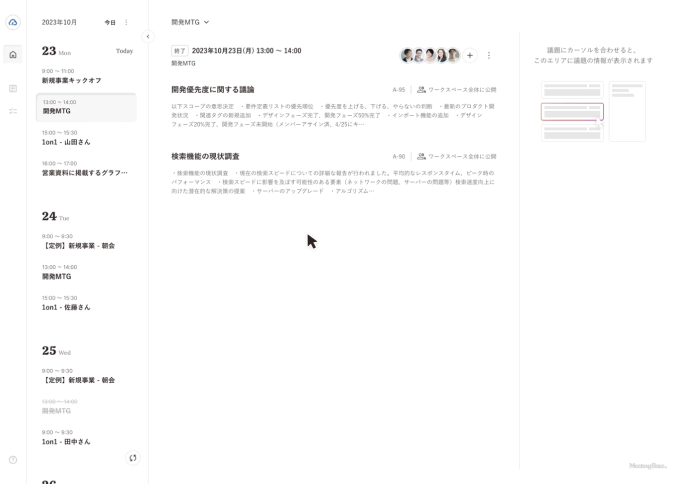
Task: Select 1on1 - 佐藤さん event on the 24th
Action: click(x=66, y=307)
